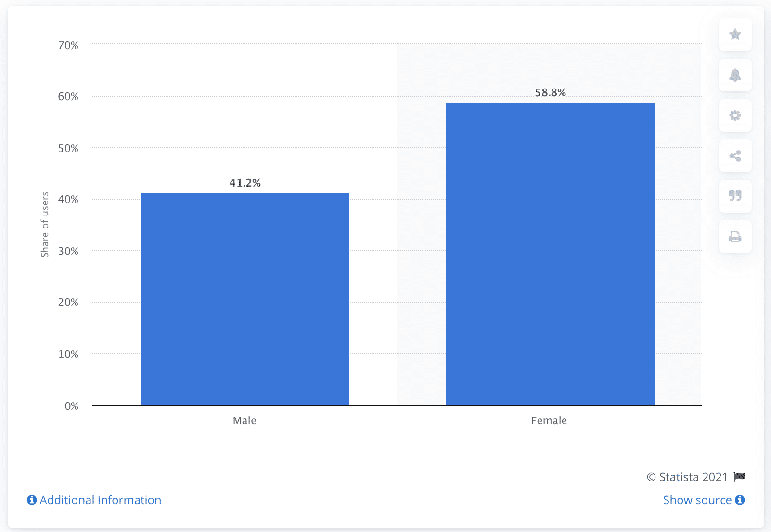Click the Show source link

(697, 500)
